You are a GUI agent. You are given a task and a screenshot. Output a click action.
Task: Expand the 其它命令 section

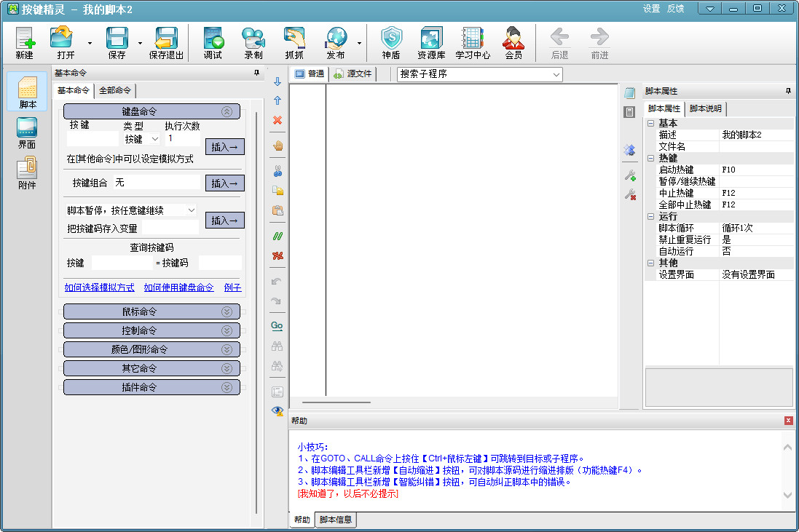[x=151, y=368]
